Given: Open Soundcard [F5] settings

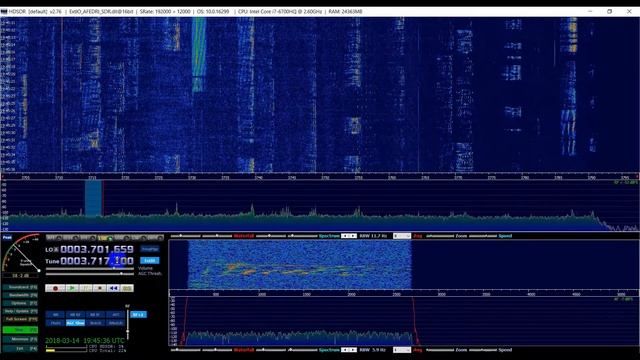Looking at the screenshot, I should pyautogui.click(x=20, y=287).
